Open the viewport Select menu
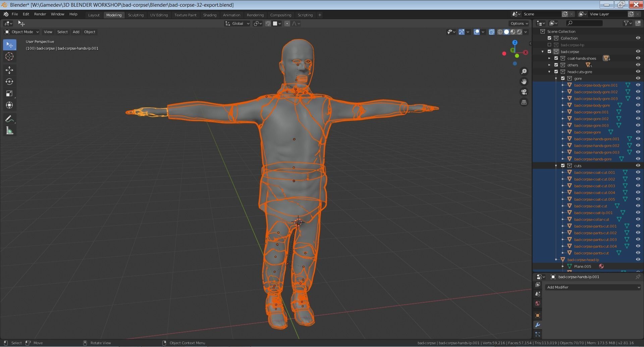Image resolution: width=644 pixels, height=347 pixels. (x=62, y=32)
